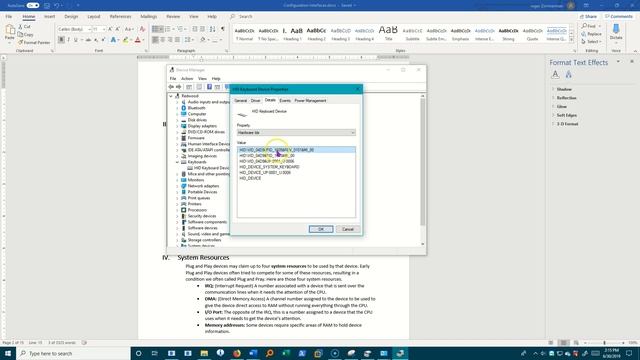The width and height of the screenshot is (640, 360).
Task: Click the taskbar search box
Action: (x=73, y=353)
